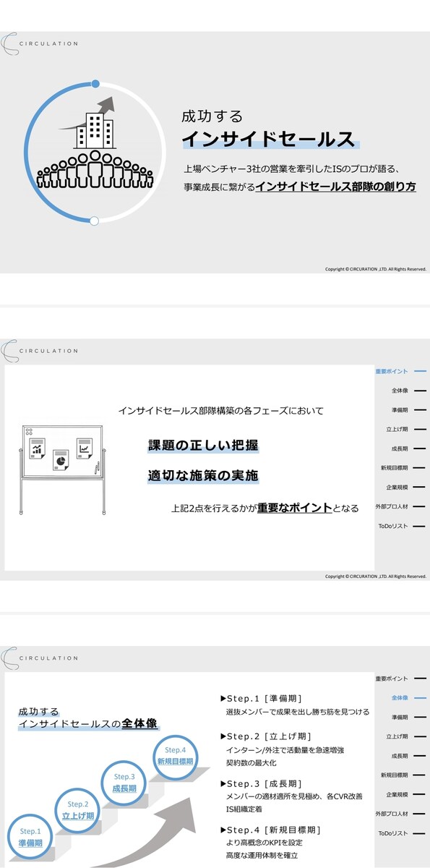Open 新規目標期 in the whiteboard slide's navigation
This screenshot has height=868, width=430.
point(403,468)
